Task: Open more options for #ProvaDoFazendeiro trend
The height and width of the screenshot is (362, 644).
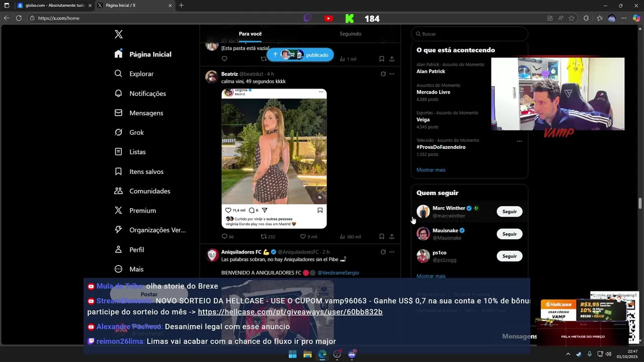Action: click(519, 141)
